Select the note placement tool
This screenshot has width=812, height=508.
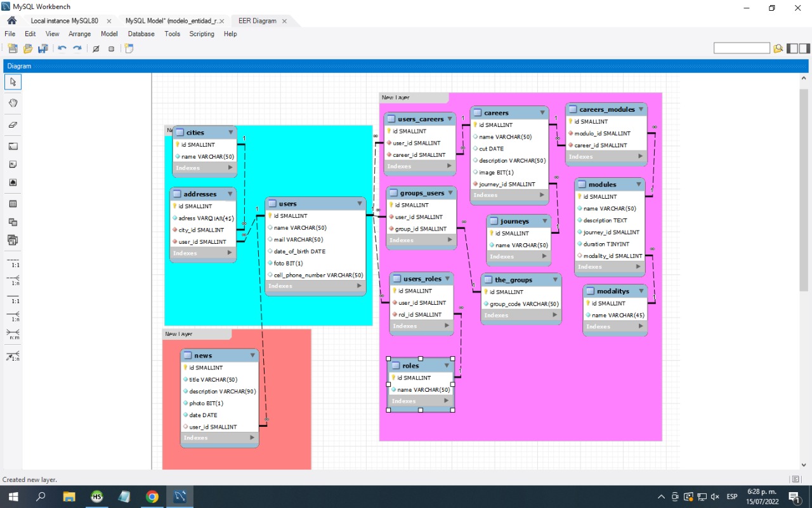click(13, 164)
